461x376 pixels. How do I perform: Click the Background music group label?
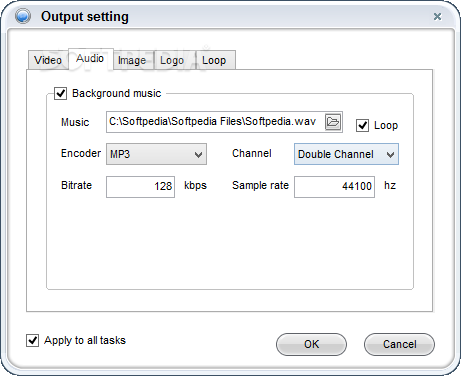tap(117, 93)
